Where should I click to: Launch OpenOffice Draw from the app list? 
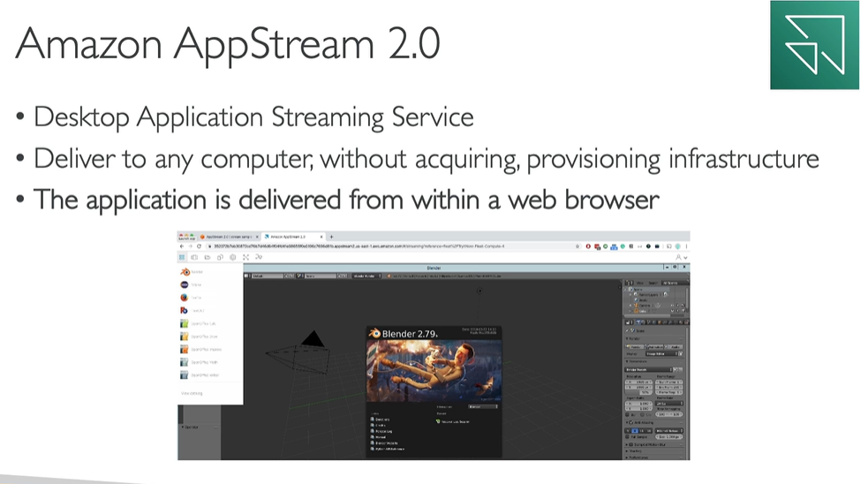199,337
